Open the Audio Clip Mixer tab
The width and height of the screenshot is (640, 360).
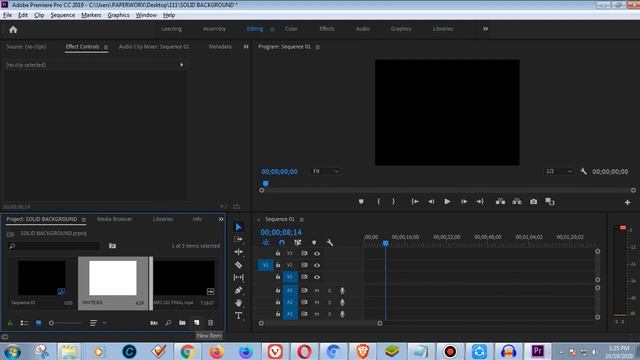click(x=154, y=47)
